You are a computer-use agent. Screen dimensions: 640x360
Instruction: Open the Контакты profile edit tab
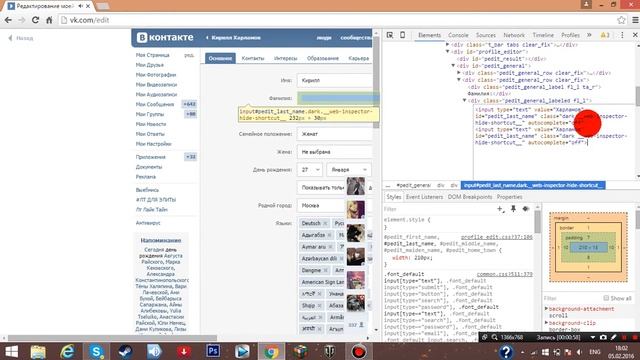point(253,58)
